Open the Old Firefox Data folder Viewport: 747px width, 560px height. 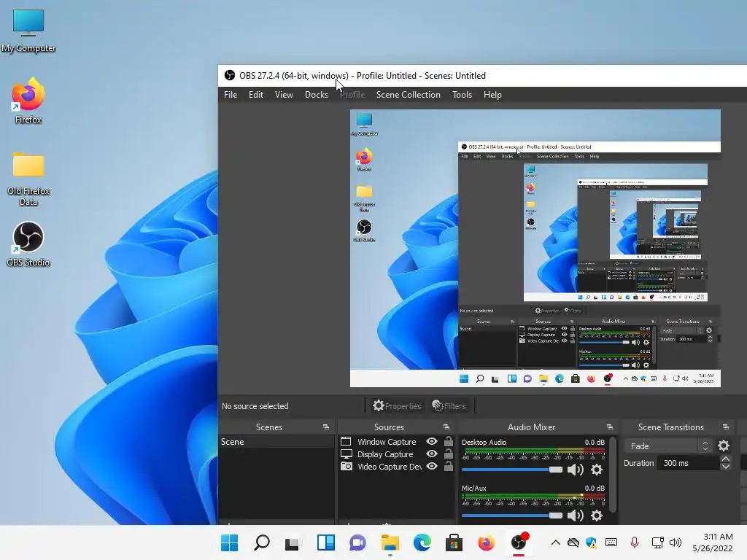28,179
